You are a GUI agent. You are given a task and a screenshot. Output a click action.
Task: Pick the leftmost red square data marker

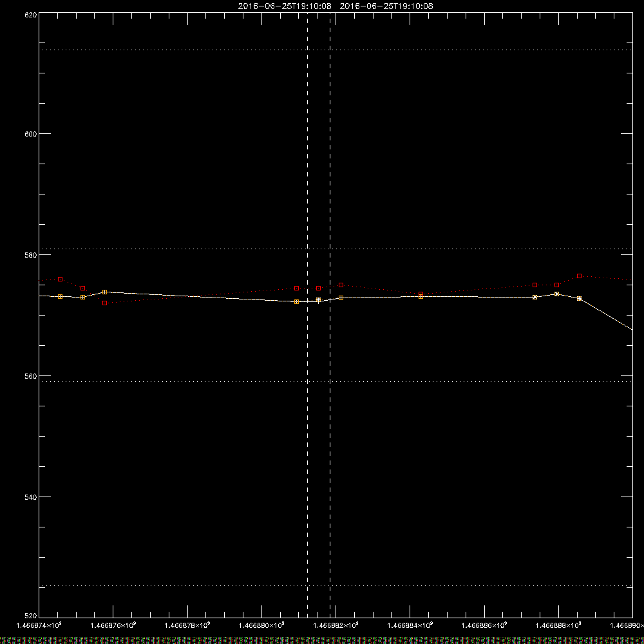[61, 279]
